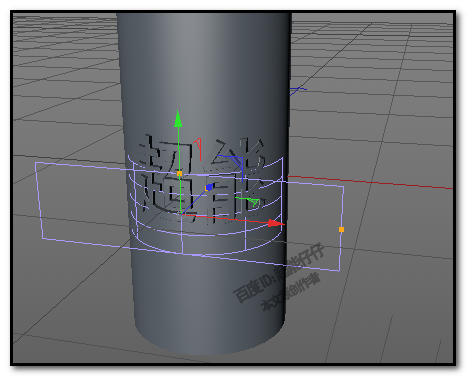Select the embossed text on the cylinder
This screenshot has width=467, height=377.
(202, 178)
